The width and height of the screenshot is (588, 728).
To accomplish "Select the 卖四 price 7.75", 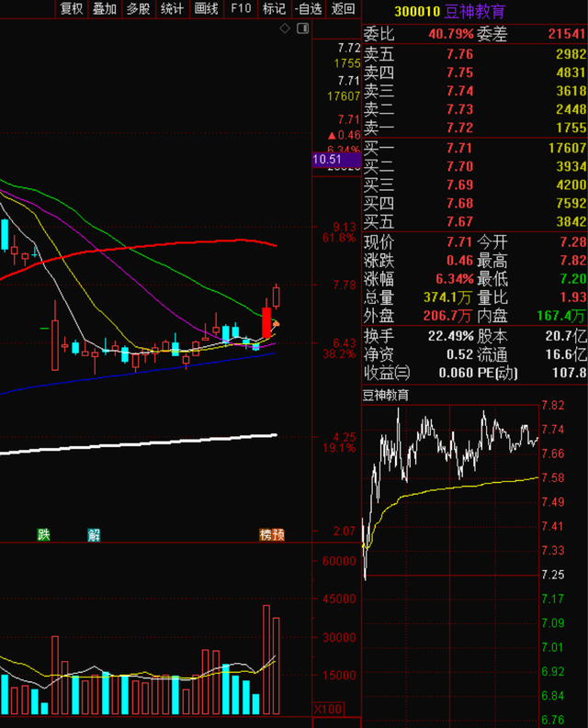I will tap(459, 73).
